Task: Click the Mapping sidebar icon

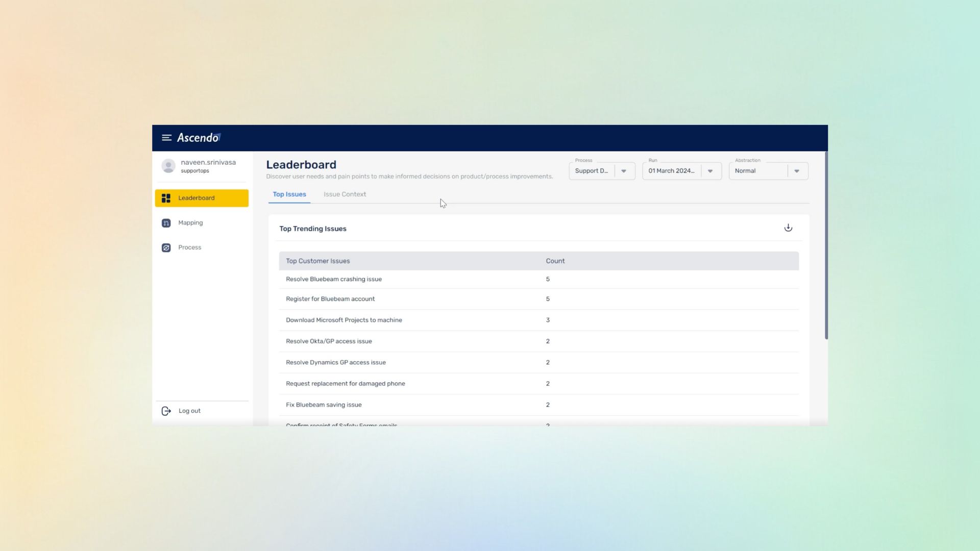Action: tap(166, 223)
